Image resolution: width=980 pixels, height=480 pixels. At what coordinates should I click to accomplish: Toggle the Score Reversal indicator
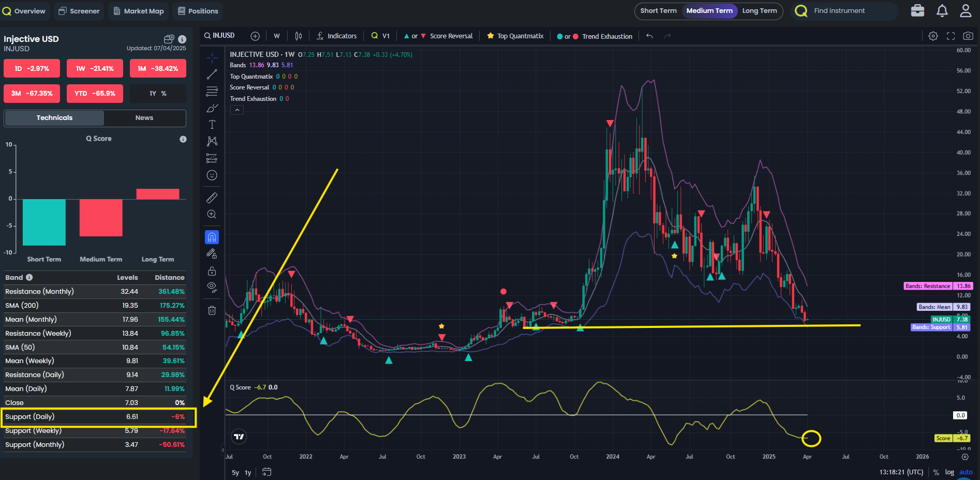(x=438, y=36)
